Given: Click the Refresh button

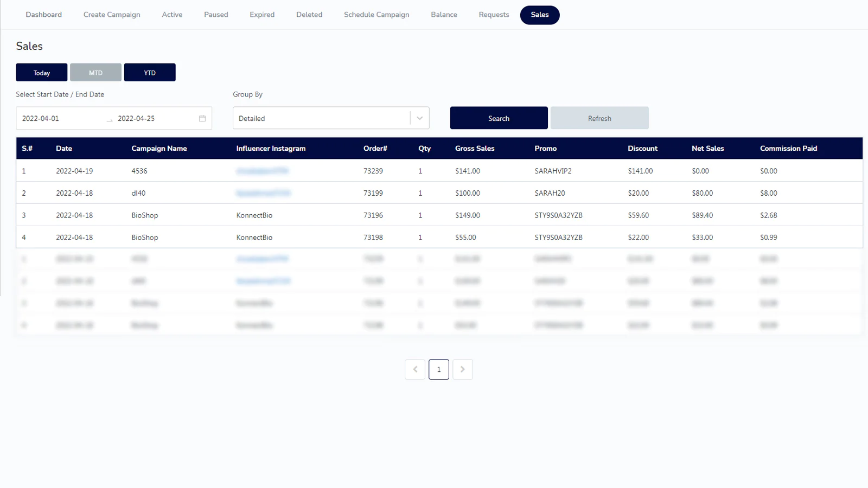Looking at the screenshot, I should [x=599, y=118].
